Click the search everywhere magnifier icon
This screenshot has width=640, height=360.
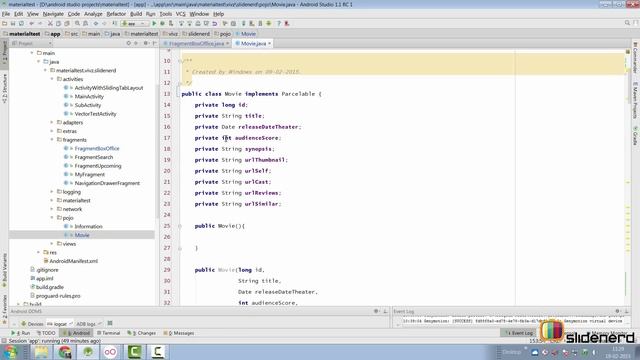click(627, 23)
